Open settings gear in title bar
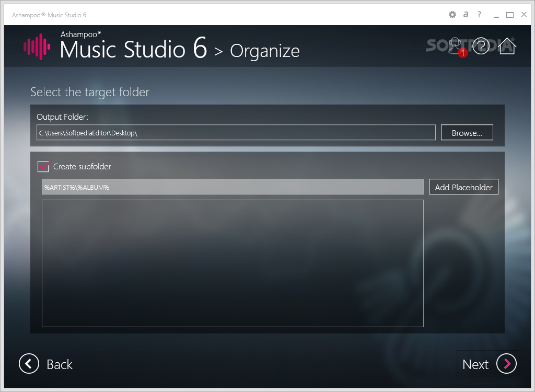The width and height of the screenshot is (535, 392). click(452, 15)
